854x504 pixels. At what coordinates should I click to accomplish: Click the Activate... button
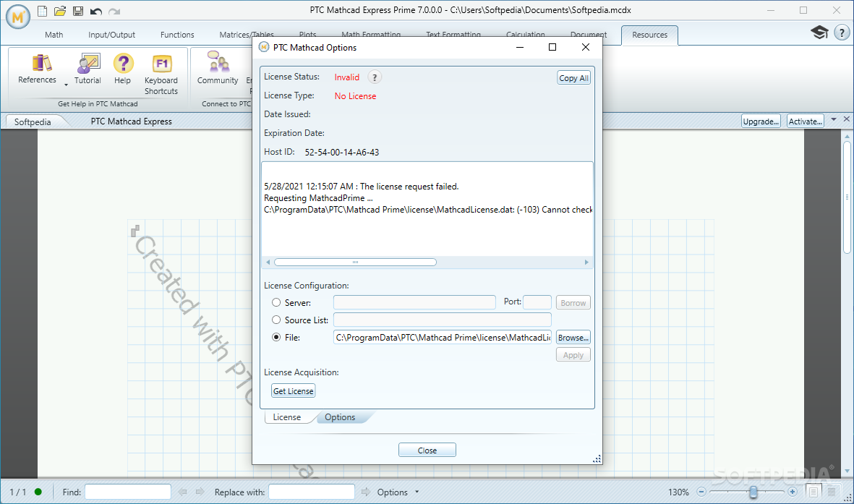point(806,121)
